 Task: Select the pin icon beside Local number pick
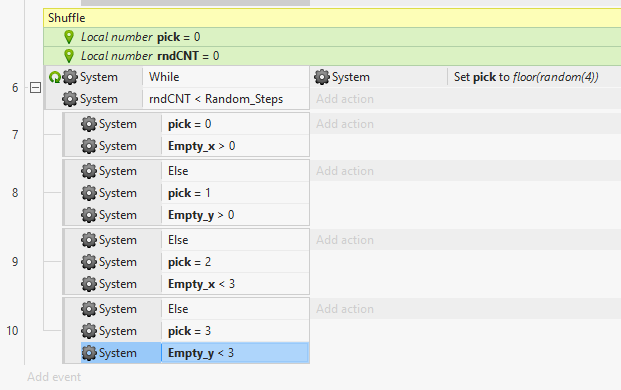coord(69,37)
